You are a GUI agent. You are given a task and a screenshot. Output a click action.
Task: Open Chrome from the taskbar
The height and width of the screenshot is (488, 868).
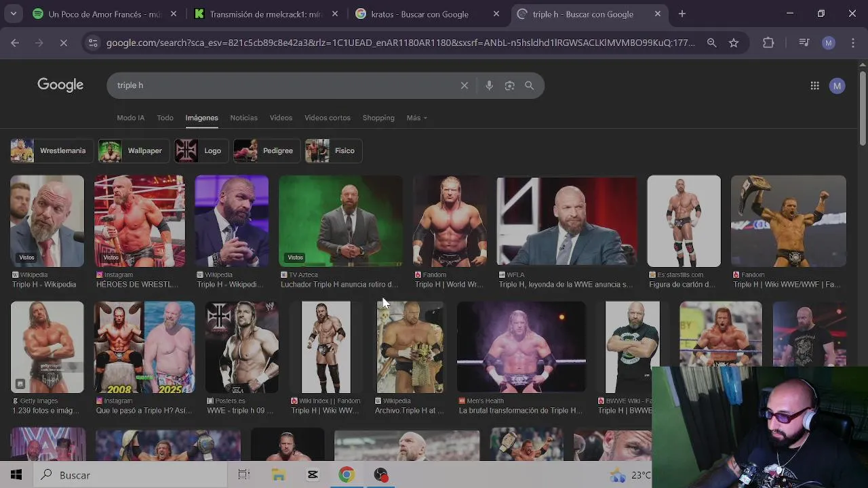347,475
